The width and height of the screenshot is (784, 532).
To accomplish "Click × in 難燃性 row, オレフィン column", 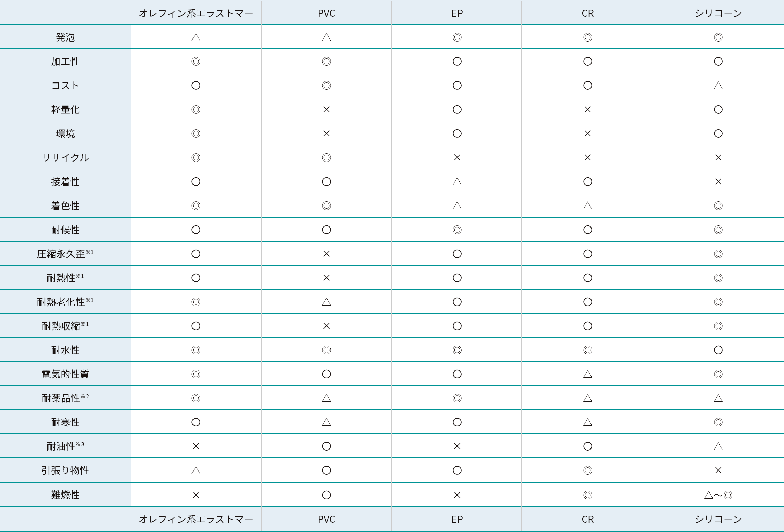I will [196, 495].
